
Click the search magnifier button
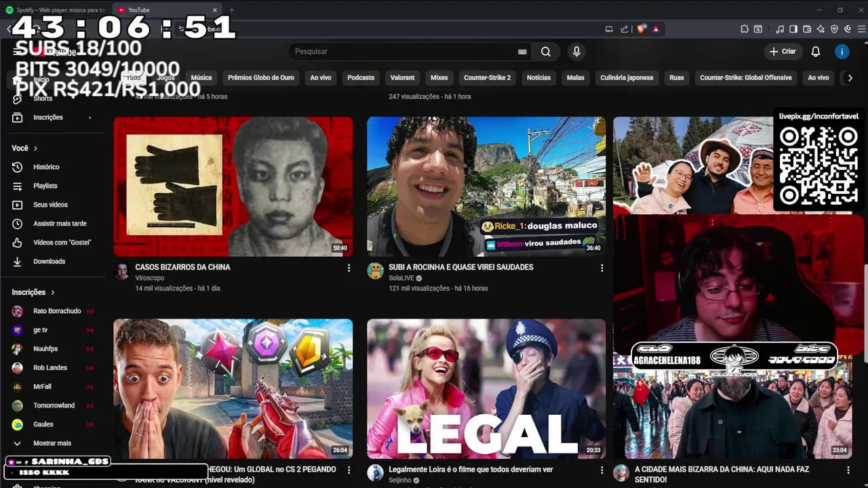coord(546,52)
